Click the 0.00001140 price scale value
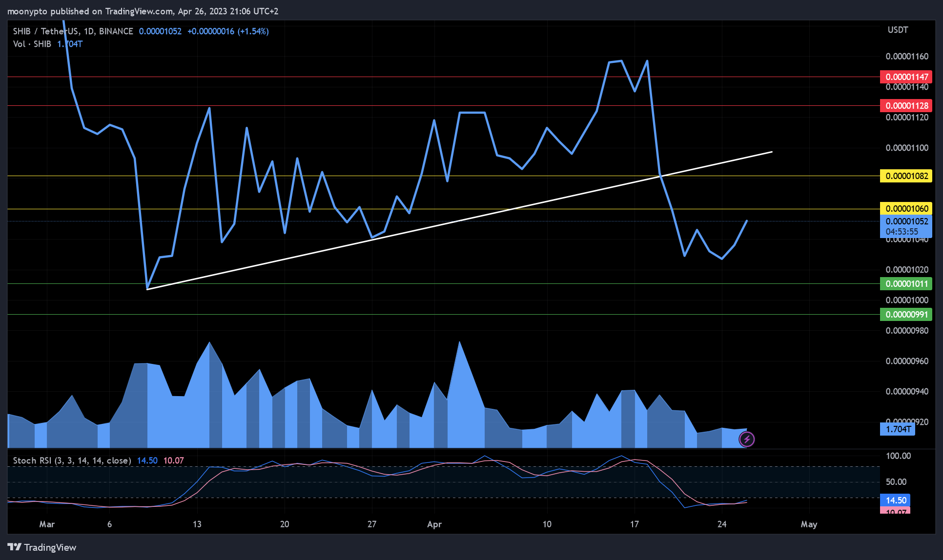This screenshot has width=943, height=560. [907, 87]
